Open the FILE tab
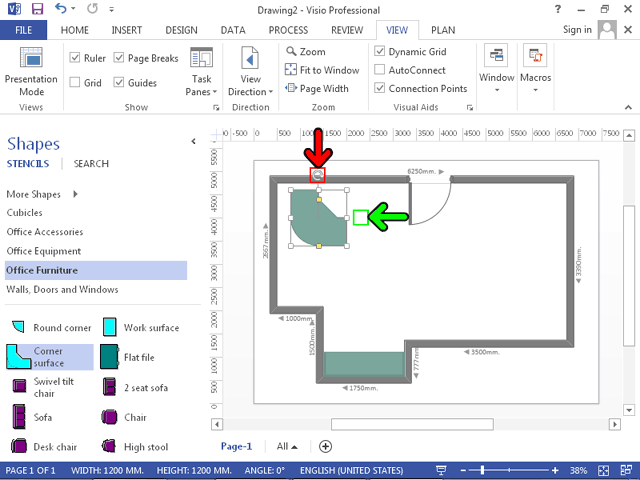The height and width of the screenshot is (480, 640). coord(24,30)
